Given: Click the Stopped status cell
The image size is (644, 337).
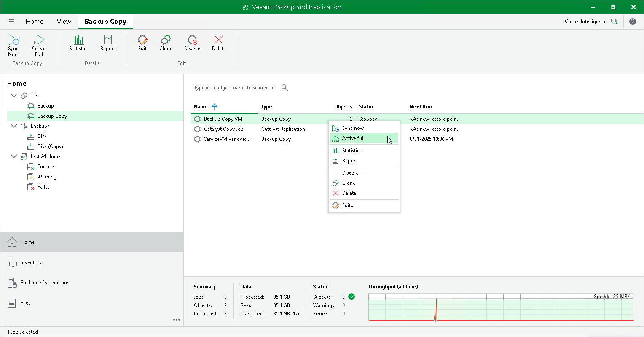Looking at the screenshot, I should click(x=368, y=119).
